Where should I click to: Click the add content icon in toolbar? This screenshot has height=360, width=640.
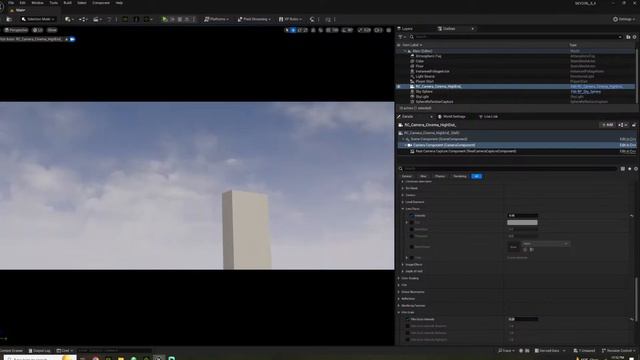click(x=69, y=19)
